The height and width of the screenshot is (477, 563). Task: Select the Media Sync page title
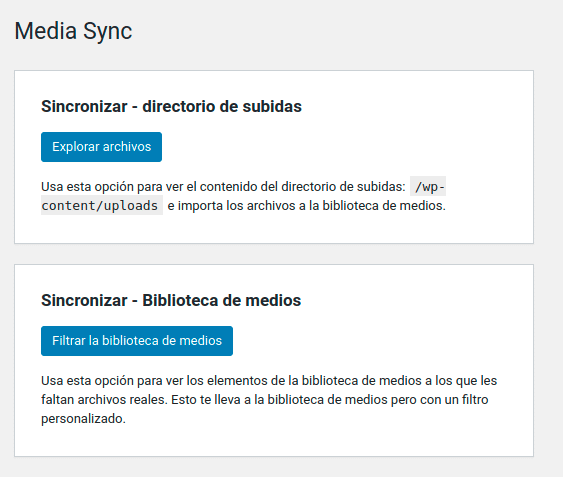click(73, 31)
